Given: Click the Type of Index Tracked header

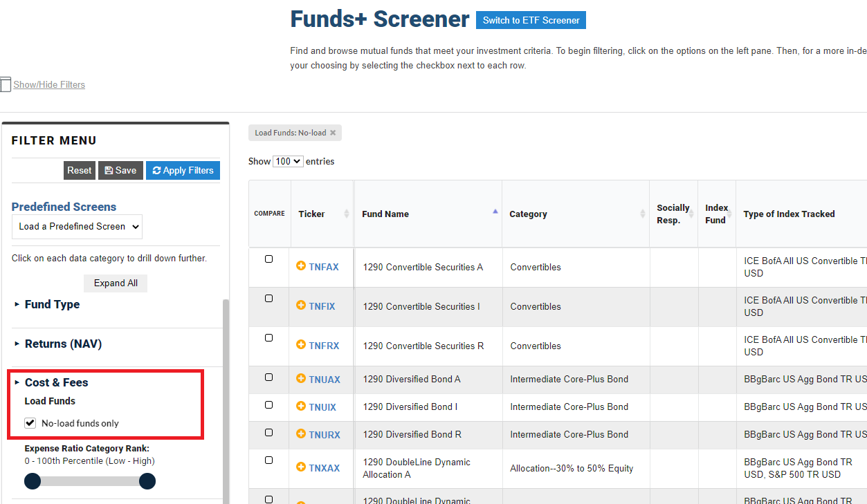Looking at the screenshot, I should [x=789, y=214].
